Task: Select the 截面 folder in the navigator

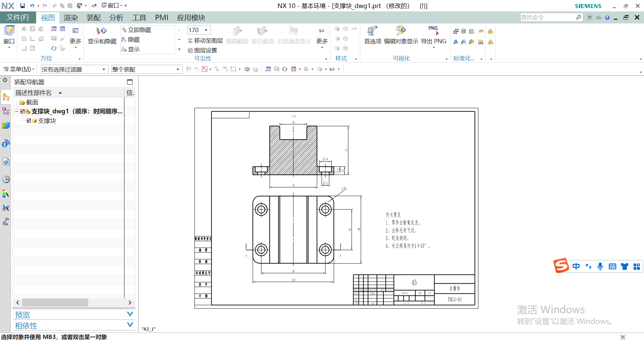Action: coord(29,102)
